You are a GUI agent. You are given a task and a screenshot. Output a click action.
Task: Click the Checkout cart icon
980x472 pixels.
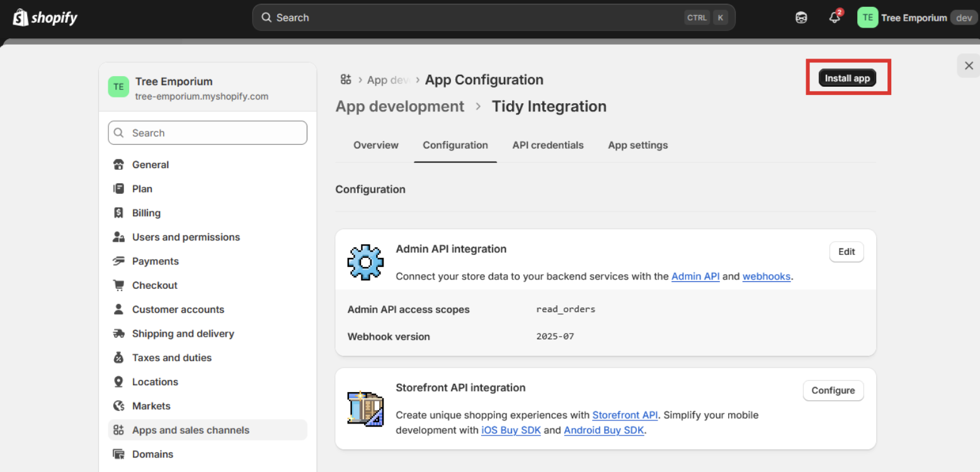tap(118, 285)
